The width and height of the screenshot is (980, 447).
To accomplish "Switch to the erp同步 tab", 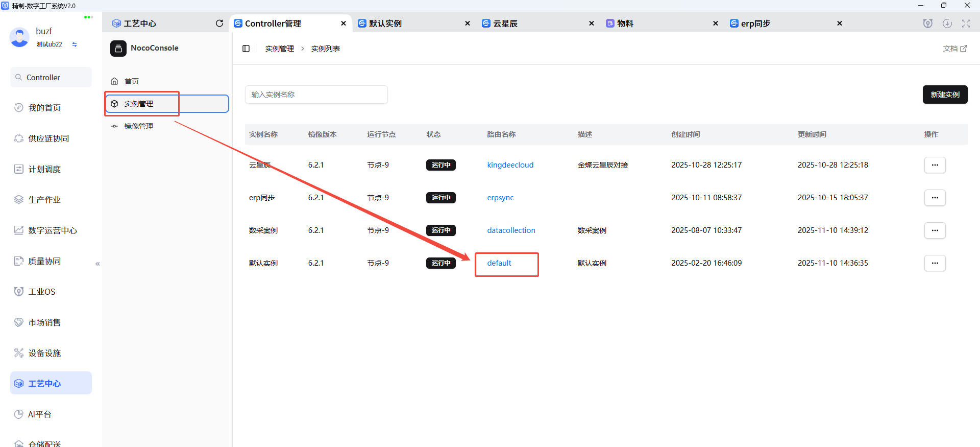I will pyautogui.click(x=755, y=23).
